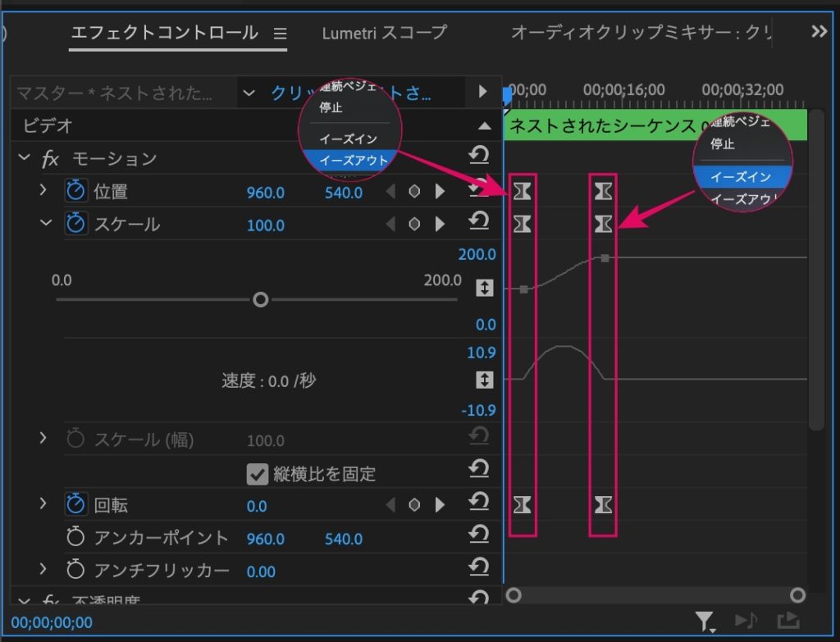Viewport: 840px width, 642px height.
Task: Toggle the スケール stopwatch animation
Action: (75, 224)
